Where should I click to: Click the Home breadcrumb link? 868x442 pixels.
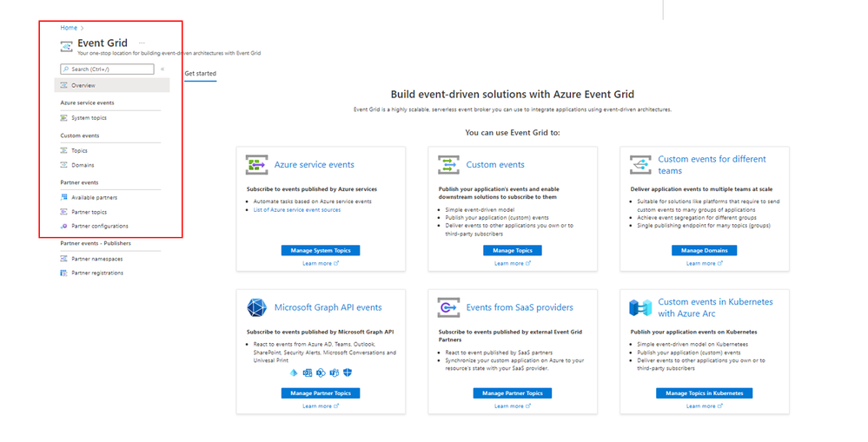(69, 28)
